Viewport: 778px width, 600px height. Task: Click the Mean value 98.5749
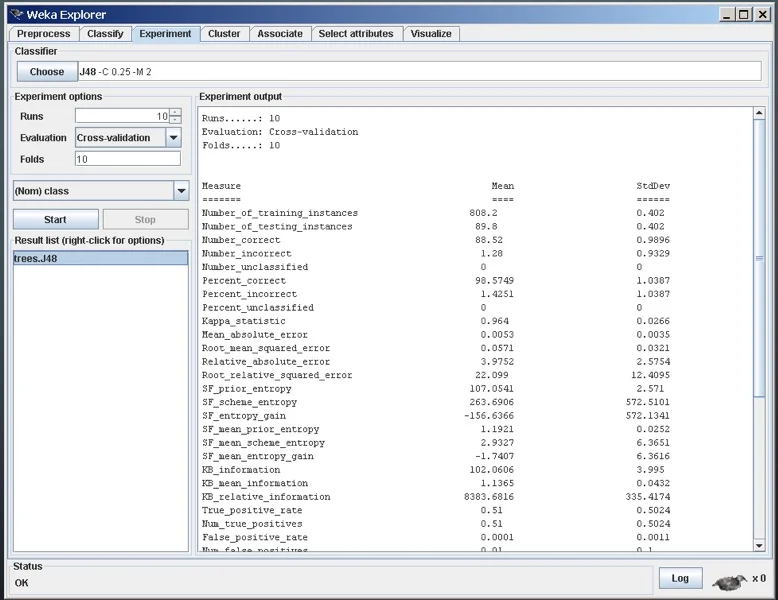[x=494, y=280]
